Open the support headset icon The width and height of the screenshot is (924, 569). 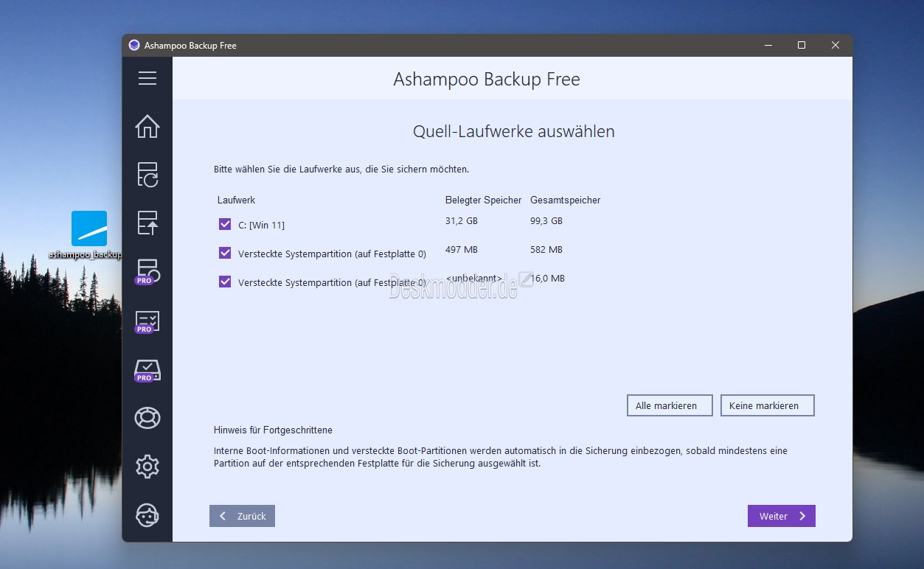[147, 514]
